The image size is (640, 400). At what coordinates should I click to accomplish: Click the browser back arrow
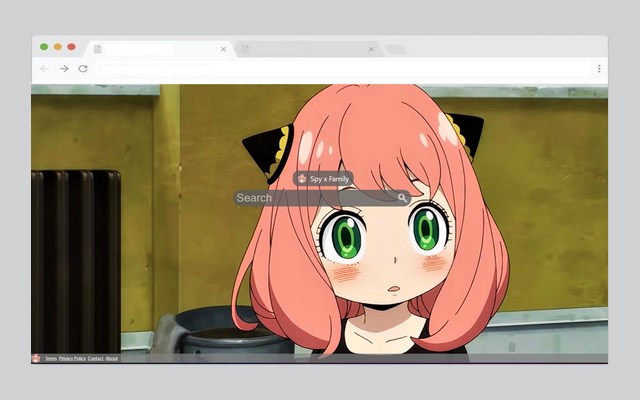coord(44,69)
